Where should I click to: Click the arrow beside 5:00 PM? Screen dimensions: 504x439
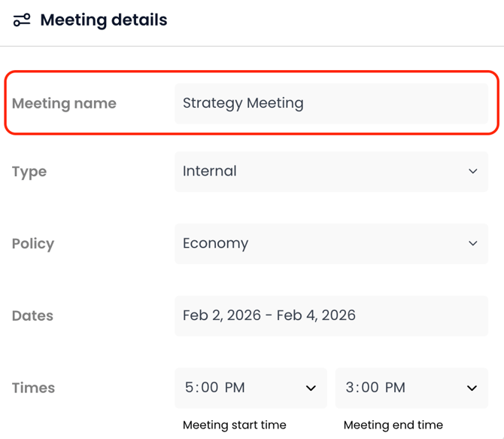click(x=311, y=389)
